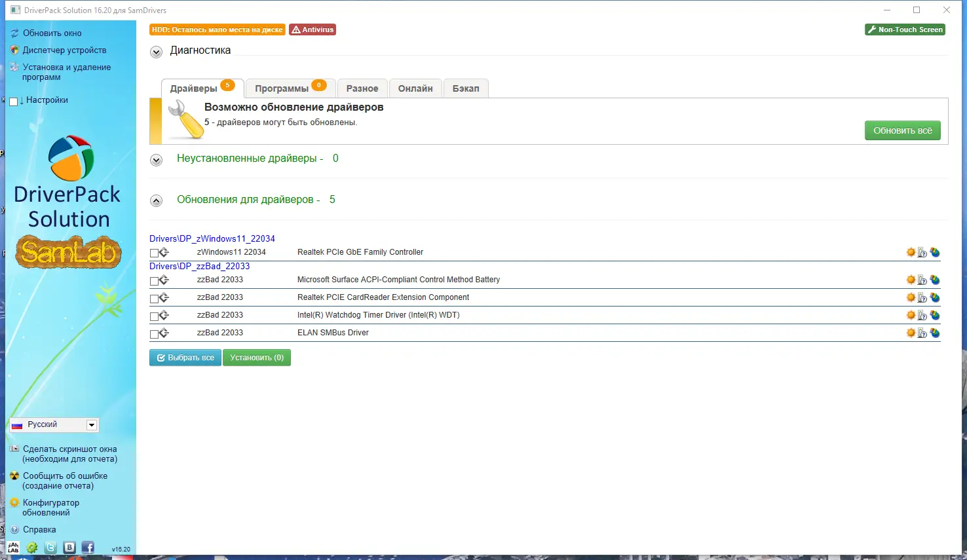Open device info icon for Intel Watchdog Timer

point(922,315)
